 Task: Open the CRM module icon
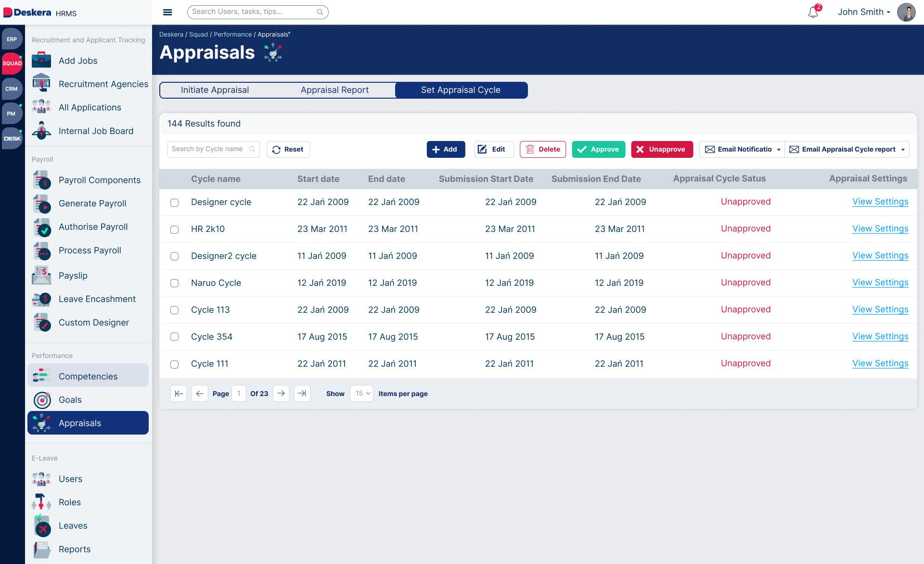tap(12, 89)
